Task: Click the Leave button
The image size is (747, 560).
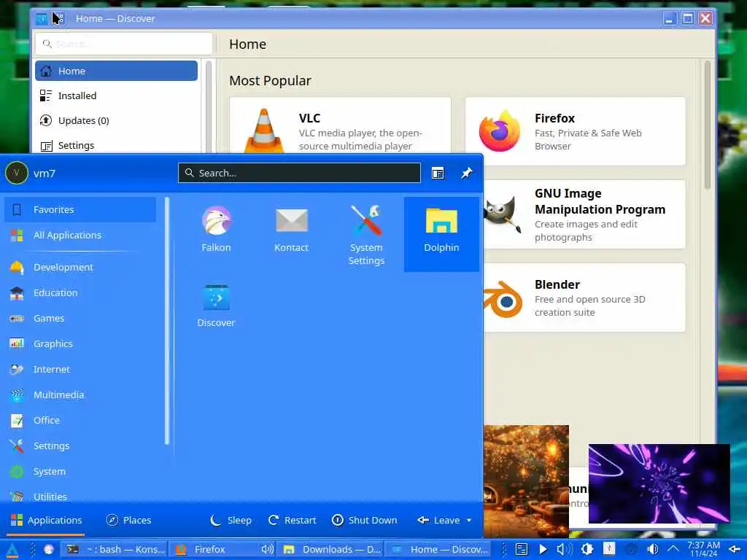Action: coord(438,520)
